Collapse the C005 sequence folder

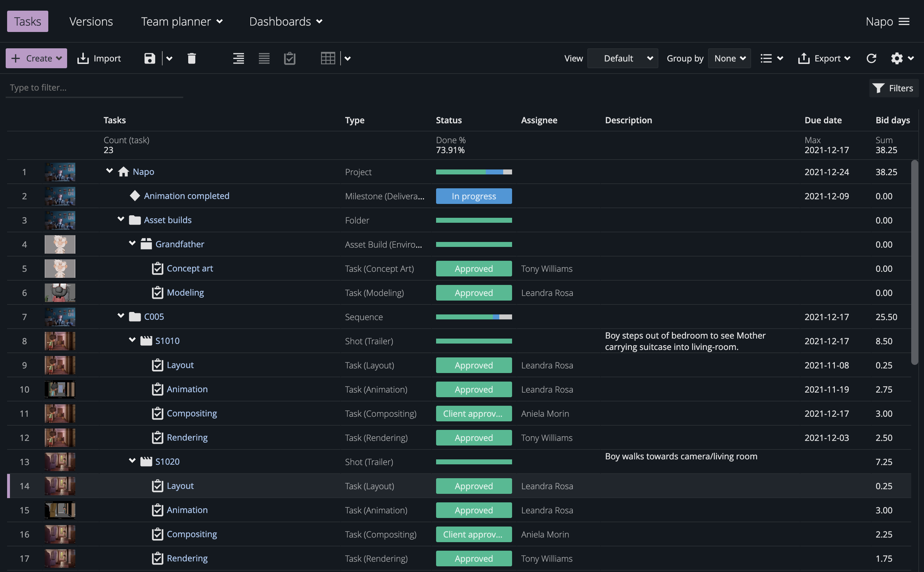(121, 315)
